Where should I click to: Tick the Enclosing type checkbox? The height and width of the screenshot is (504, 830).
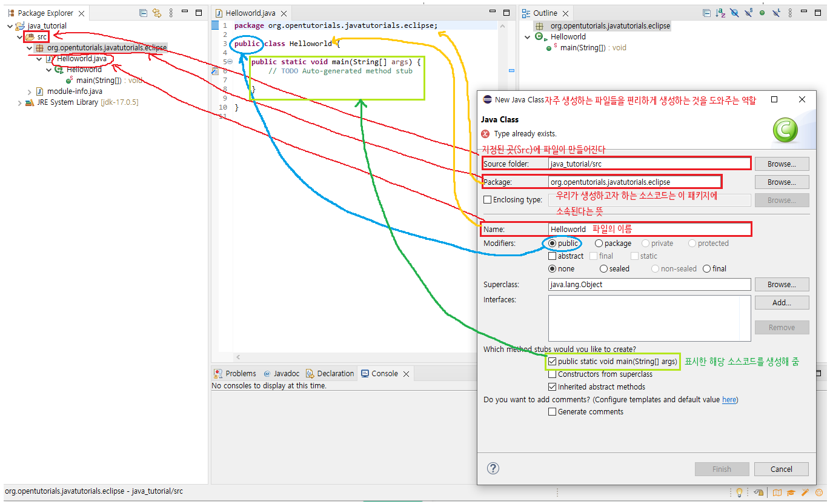click(x=487, y=200)
